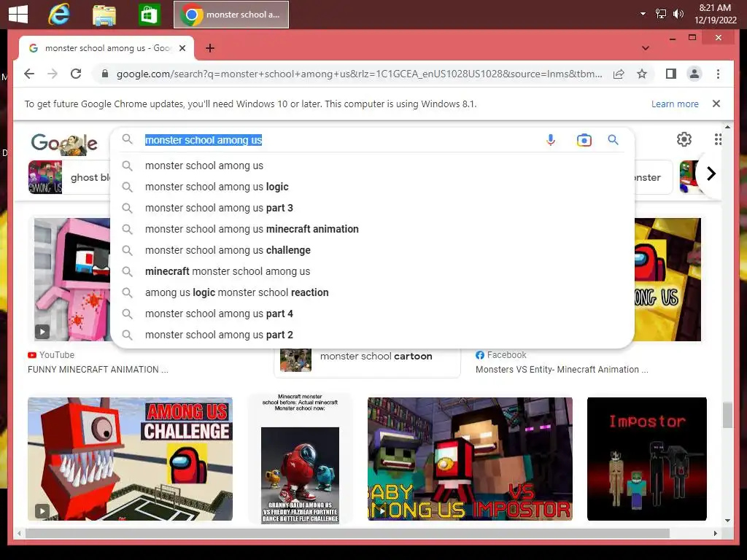Image resolution: width=747 pixels, height=560 pixels.
Task: Click the ghost filter chip
Action: tap(69, 177)
